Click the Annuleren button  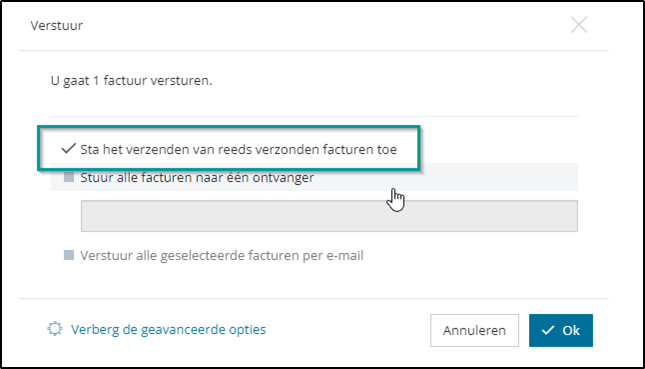coord(474,330)
